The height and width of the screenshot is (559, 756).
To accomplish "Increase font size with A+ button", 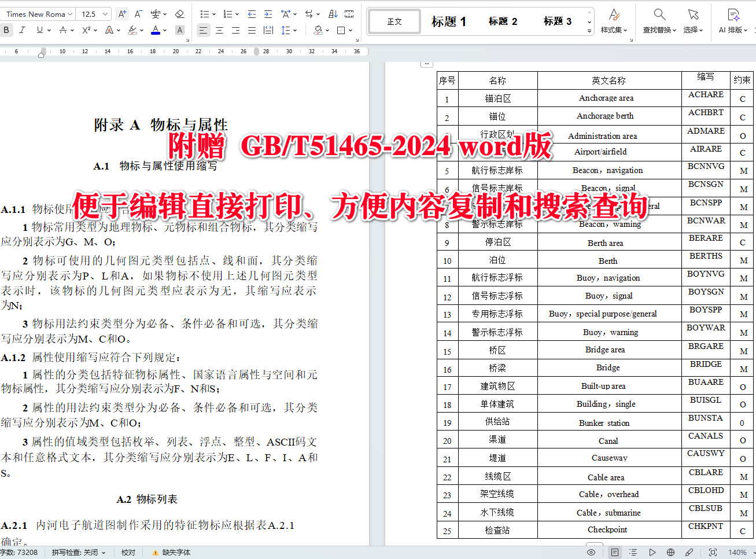I will (122, 14).
